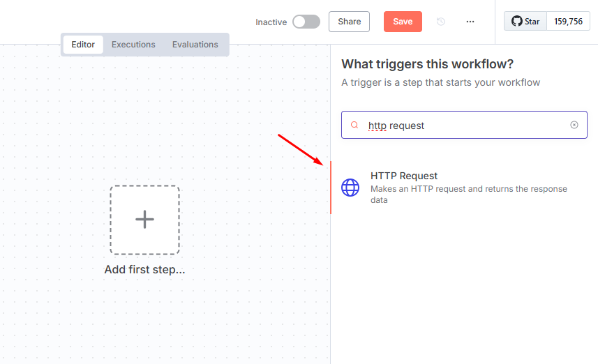Click the plus Add first step box
This screenshot has width=598, height=364.
(145, 220)
